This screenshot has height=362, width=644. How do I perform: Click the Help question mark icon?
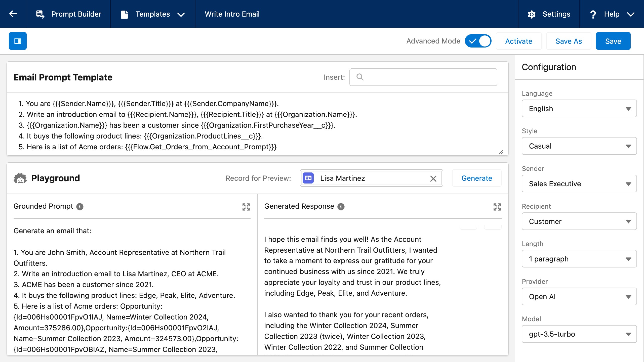pyautogui.click(x=593, y=14)
